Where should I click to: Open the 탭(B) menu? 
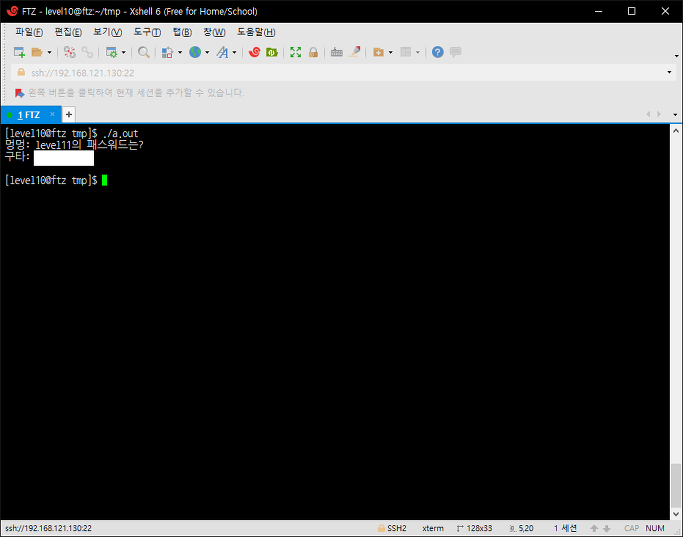tap(182, 32)
